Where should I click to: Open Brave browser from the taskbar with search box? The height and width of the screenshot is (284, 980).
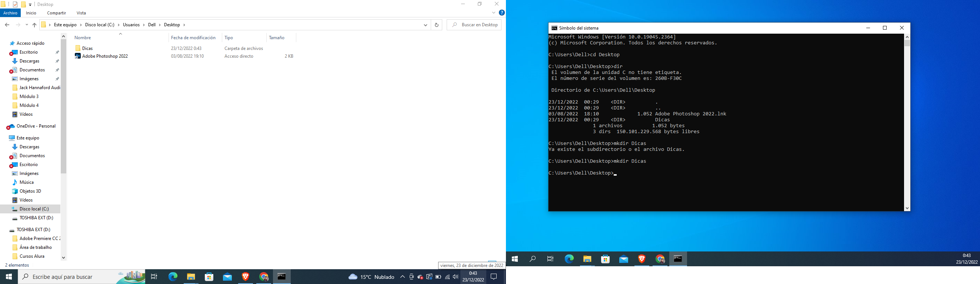[x=246, y=277]
